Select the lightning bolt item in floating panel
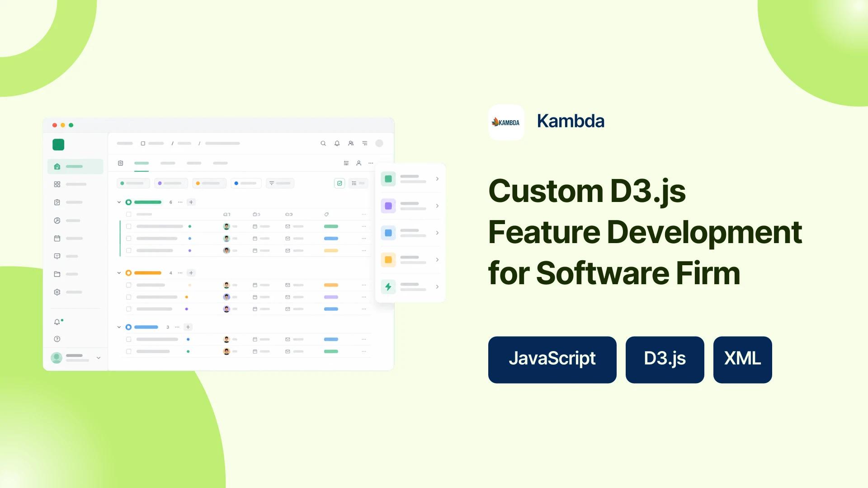Viewport: 868px width, 488px height. 410,286
